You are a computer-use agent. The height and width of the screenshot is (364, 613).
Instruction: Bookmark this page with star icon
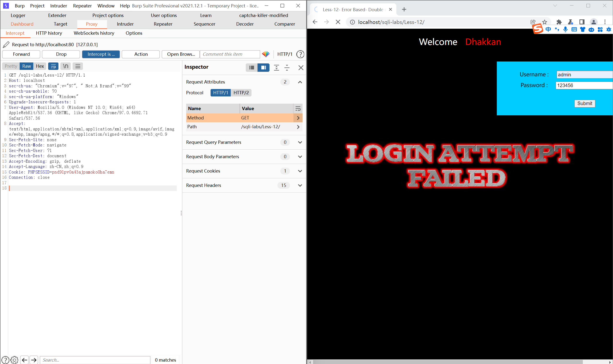pos(544,22)
